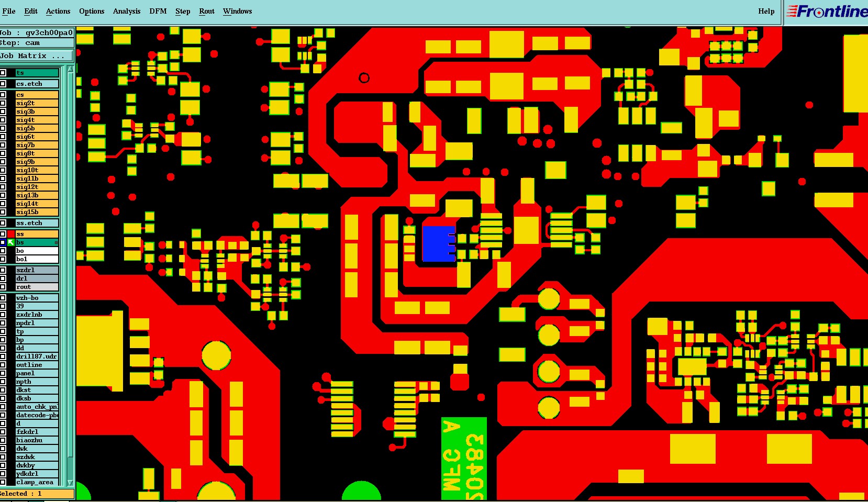Viewport: 868px width, 502px height.
Task: Open the File menu
Action: pyautogui.click(x=9, y=11)
